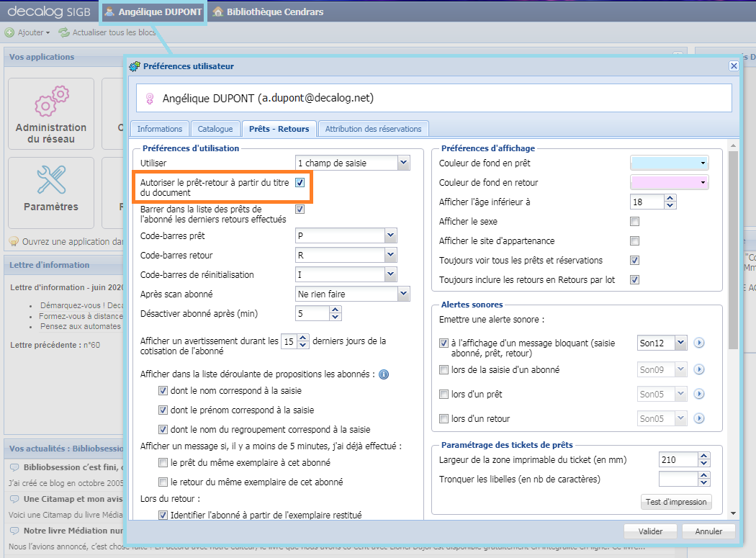Enable the Afficher le sexe checkbox
Screen dimensions: 756x558
[x=634, y=222]
